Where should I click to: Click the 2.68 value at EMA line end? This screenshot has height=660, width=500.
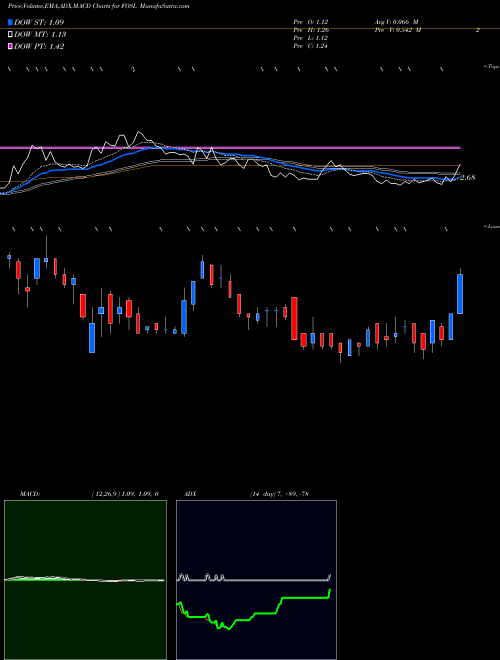click(467, 178)
